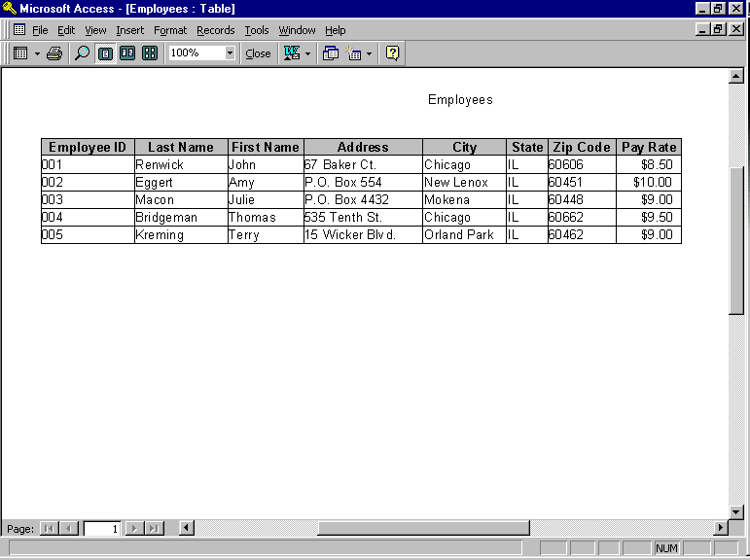Open the Insert menu

point(129,30)
